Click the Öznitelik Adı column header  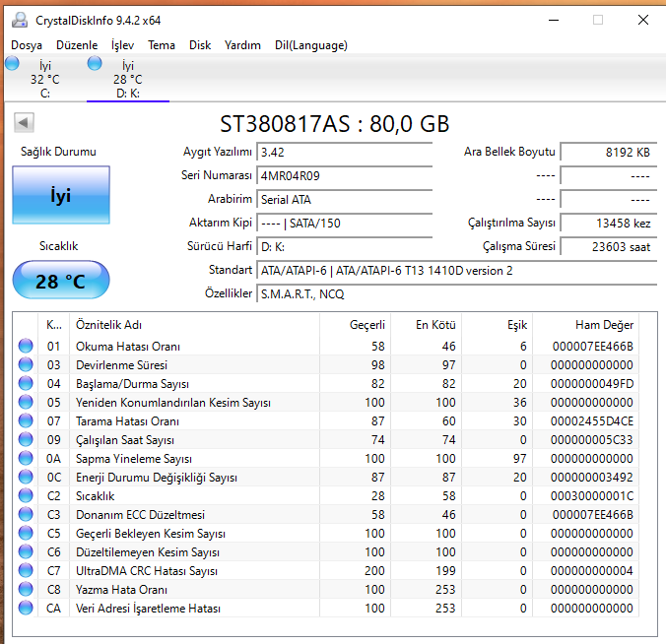[x=194, y=325]
